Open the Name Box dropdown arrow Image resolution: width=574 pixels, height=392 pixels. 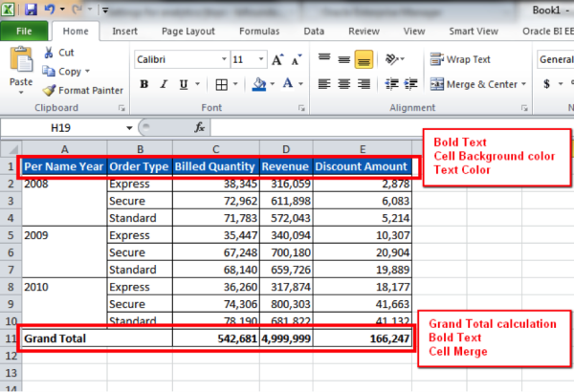click(x=129, y=127)
